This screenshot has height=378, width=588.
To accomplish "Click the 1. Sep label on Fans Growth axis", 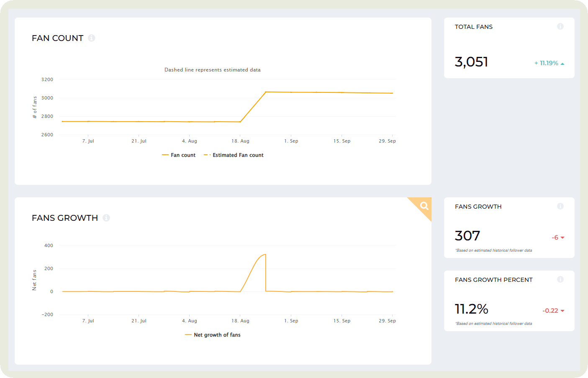I will tap(291, 321).
